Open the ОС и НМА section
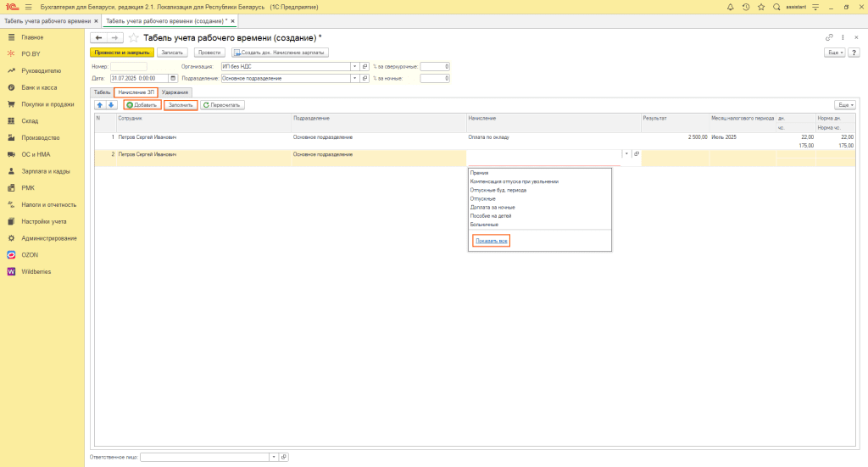The image size is (868, 467). click(x=36, y=154)
